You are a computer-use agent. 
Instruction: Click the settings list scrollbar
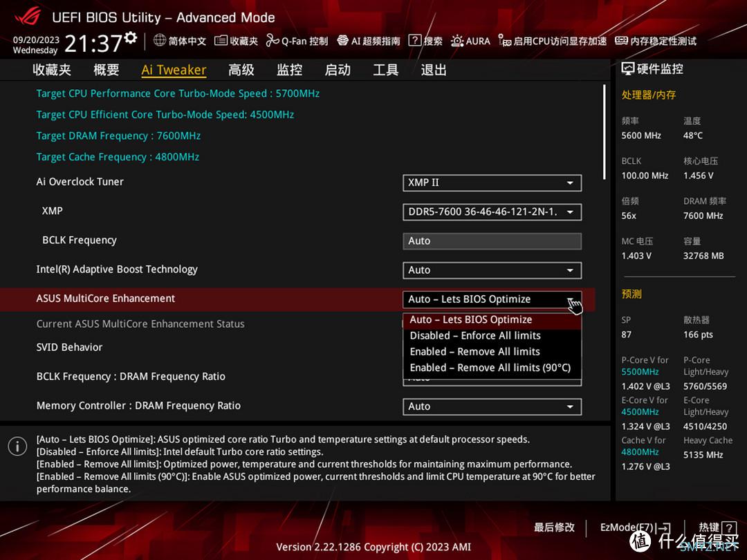click(x=605, y=132)
